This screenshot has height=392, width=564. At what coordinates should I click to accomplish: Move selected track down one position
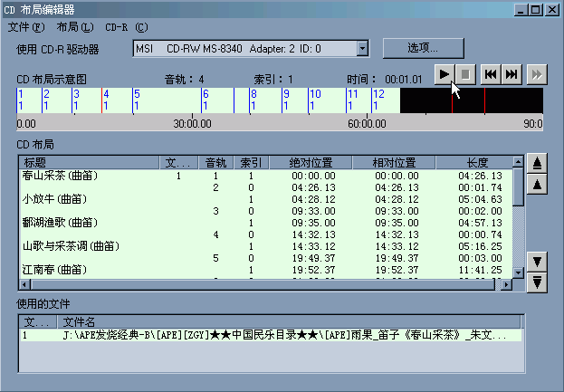pos(538,262)
